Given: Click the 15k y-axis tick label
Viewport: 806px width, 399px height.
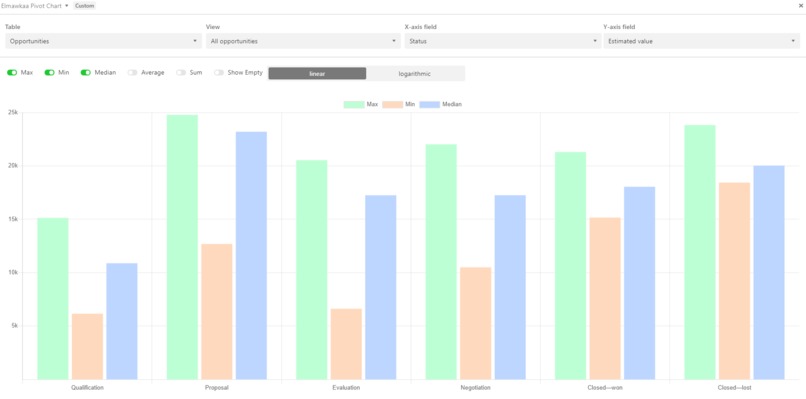Looking at the screenshot, I should tap(13, 220).
